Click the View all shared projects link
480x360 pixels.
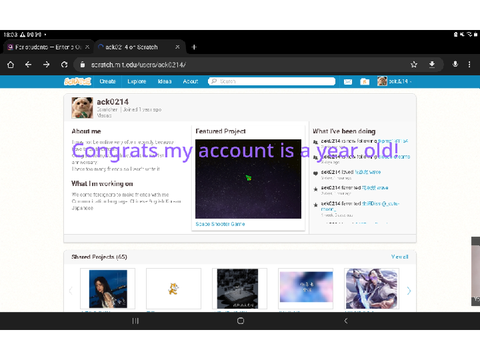[400, 257]
